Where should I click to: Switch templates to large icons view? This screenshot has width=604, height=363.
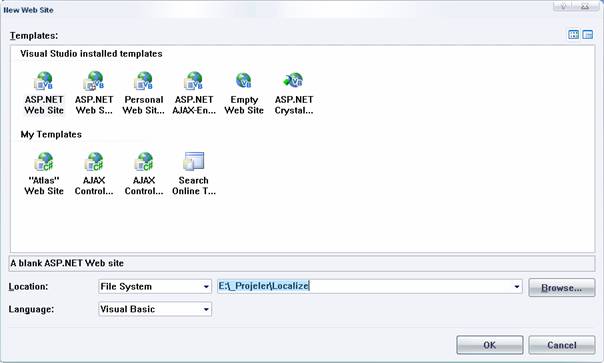pyautogui.click(x=573, y=35)
